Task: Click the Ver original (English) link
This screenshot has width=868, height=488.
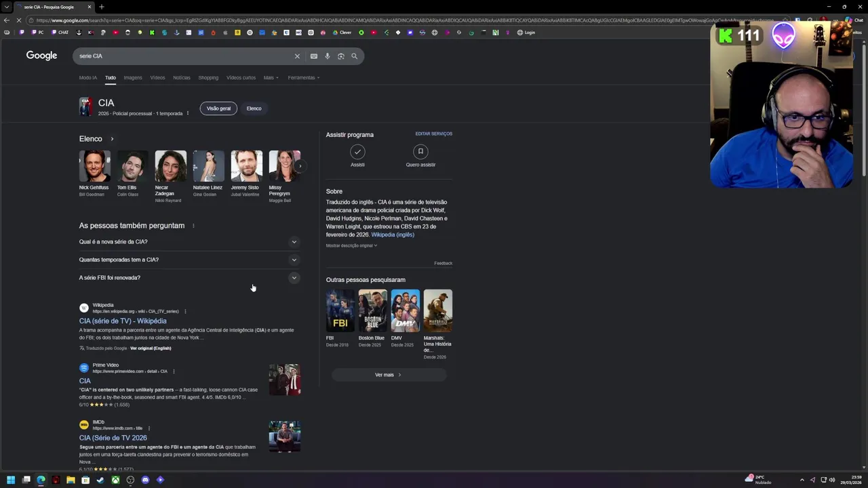Action: click(151, 348)
